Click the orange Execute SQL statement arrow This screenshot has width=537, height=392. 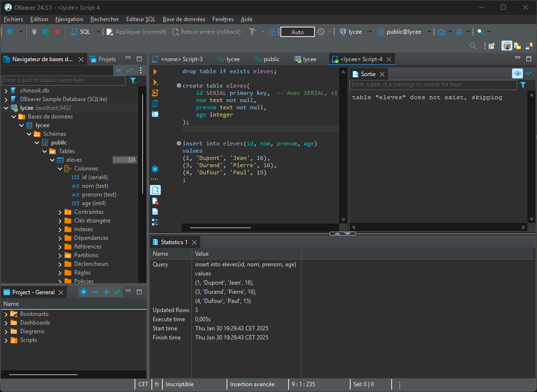[155, 71]
